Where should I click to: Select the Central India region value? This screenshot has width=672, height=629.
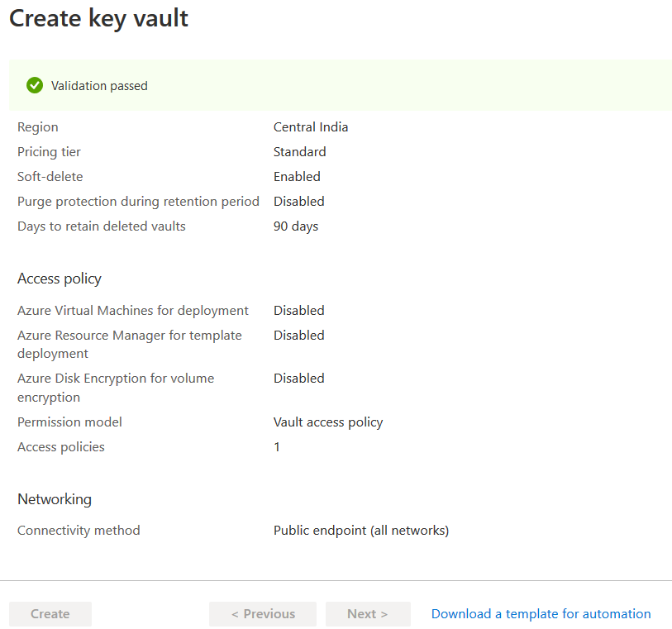(x=311, y=127)
